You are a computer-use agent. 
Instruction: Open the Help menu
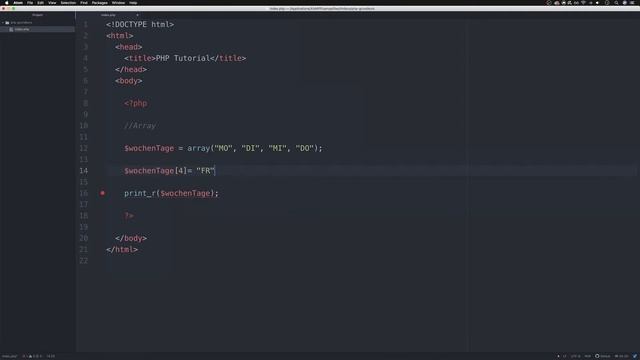point(133,3)
